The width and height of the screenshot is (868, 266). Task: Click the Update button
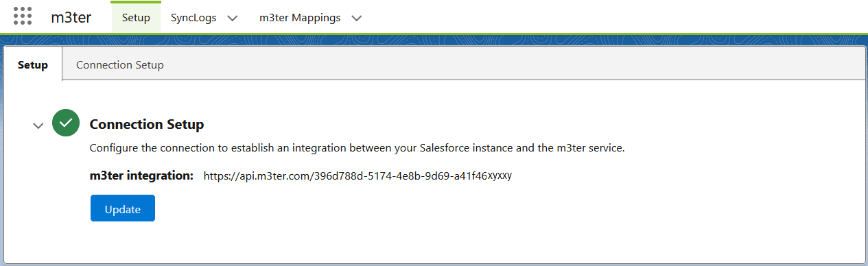pyautogui.click(x=123, y=208)
